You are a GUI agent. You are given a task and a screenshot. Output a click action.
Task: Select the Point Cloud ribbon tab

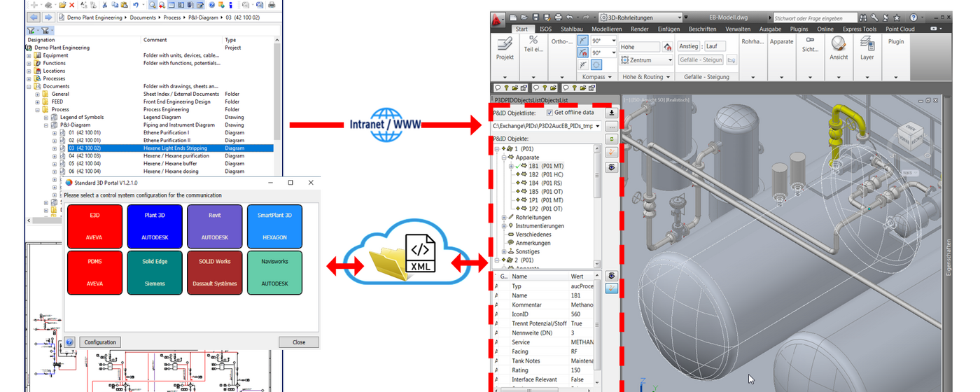click(900, 29)
